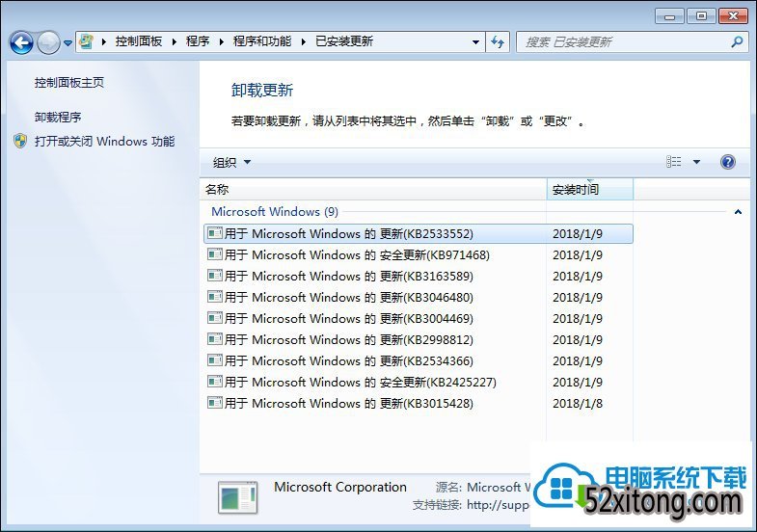
Task: Select 程序和功能 in the breadcrumb
Action: coord(262,41)
